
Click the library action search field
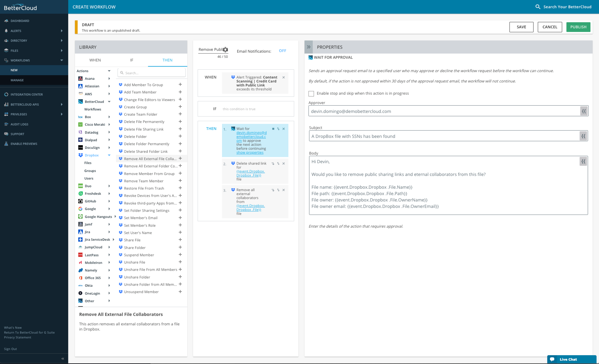[152, 73]
